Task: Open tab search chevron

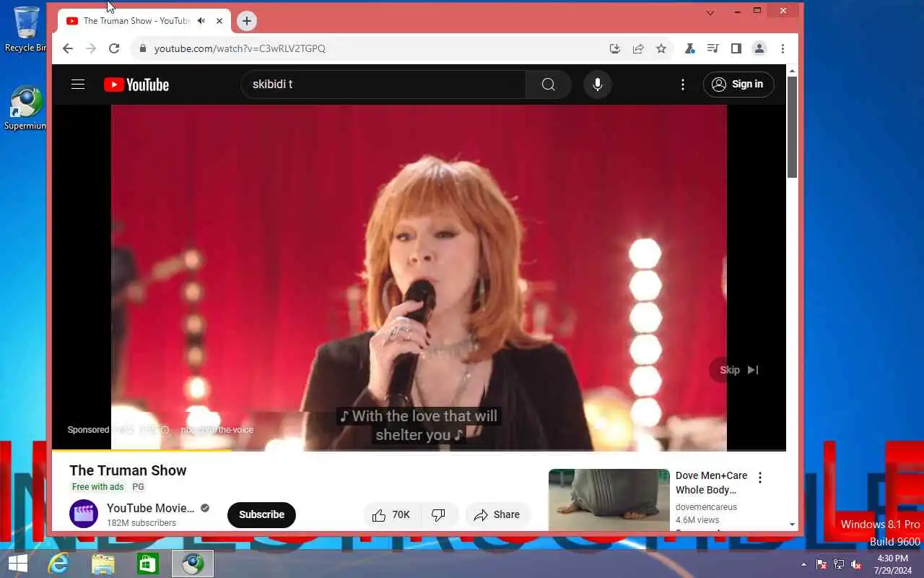Action: tap(710, 12)
